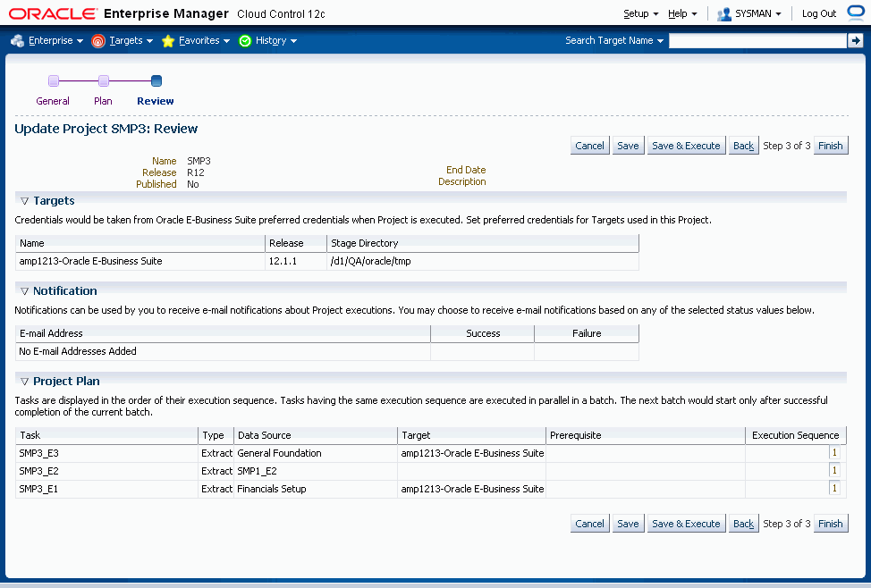The image size is (871, 588).
Task: Click execution sequence field for SMP3_E3
Action: 834,452
